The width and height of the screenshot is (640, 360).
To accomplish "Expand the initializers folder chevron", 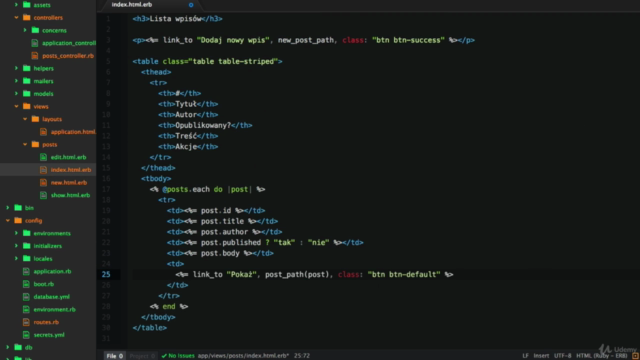I will [16, 246].
